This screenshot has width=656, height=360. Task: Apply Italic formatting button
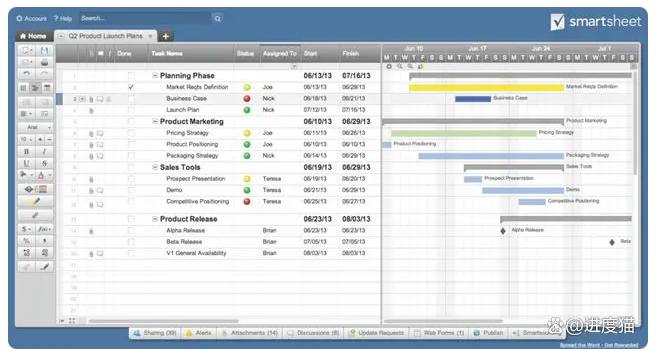pos(44,152)
